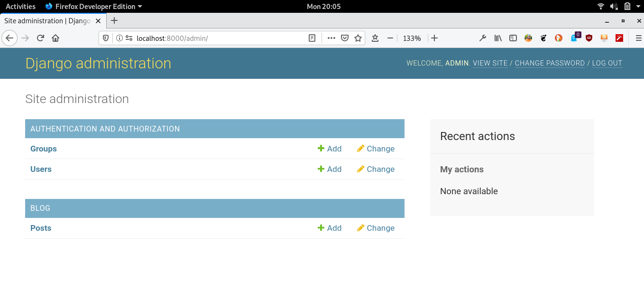644x292 pixels.
Task: Reload the current page
Action: (40, 38)
